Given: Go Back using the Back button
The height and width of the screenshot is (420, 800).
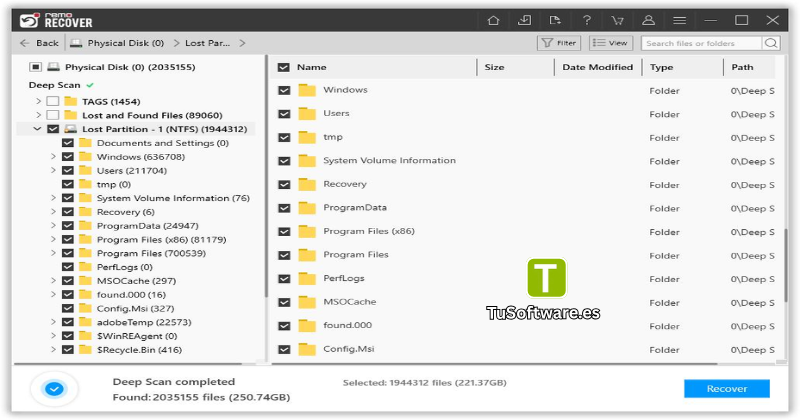Looking at the screenshot, I should (x=39, y=43).
